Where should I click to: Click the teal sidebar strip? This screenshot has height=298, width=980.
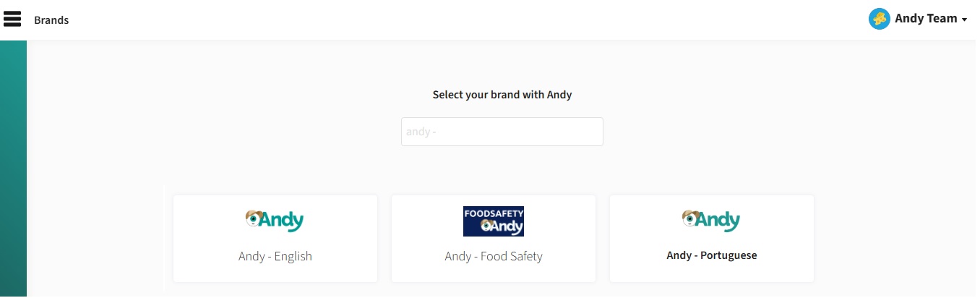click(13, 169)
